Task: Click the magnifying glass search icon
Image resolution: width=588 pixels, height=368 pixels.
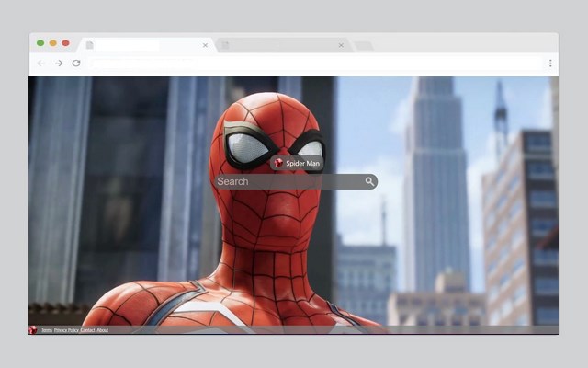Action: click(x=369, y=182)
